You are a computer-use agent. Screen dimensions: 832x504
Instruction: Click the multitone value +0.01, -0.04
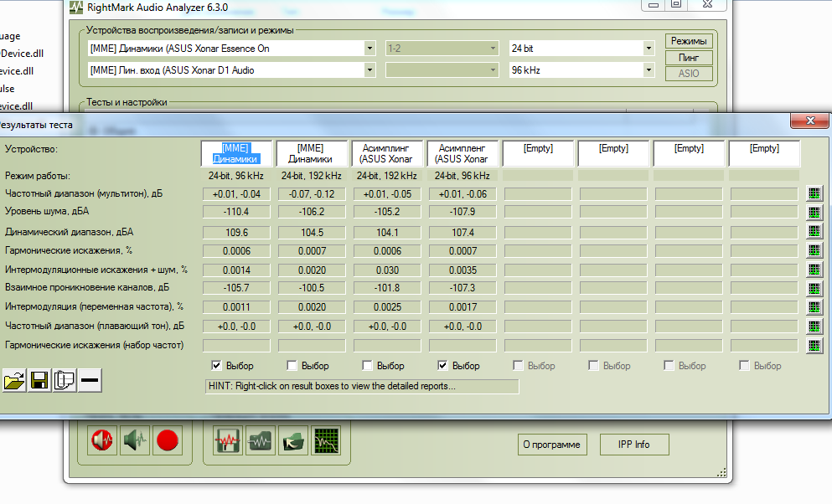[x=236, y=194]
